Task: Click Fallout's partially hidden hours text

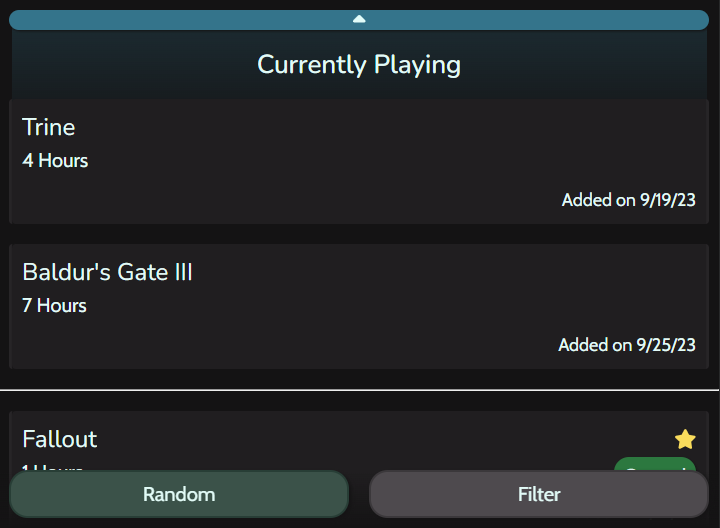Action: 52,467
